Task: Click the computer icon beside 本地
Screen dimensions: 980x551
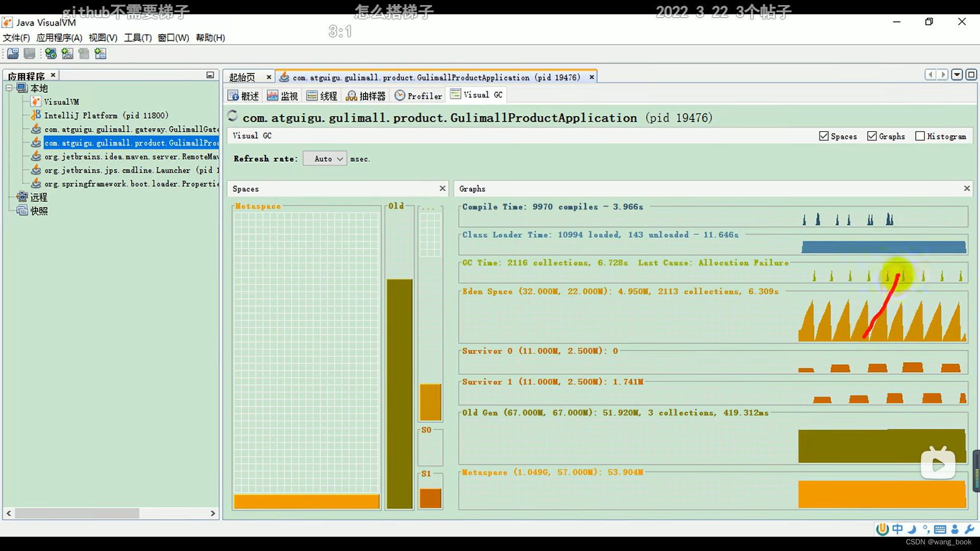Action: (22, 88)
